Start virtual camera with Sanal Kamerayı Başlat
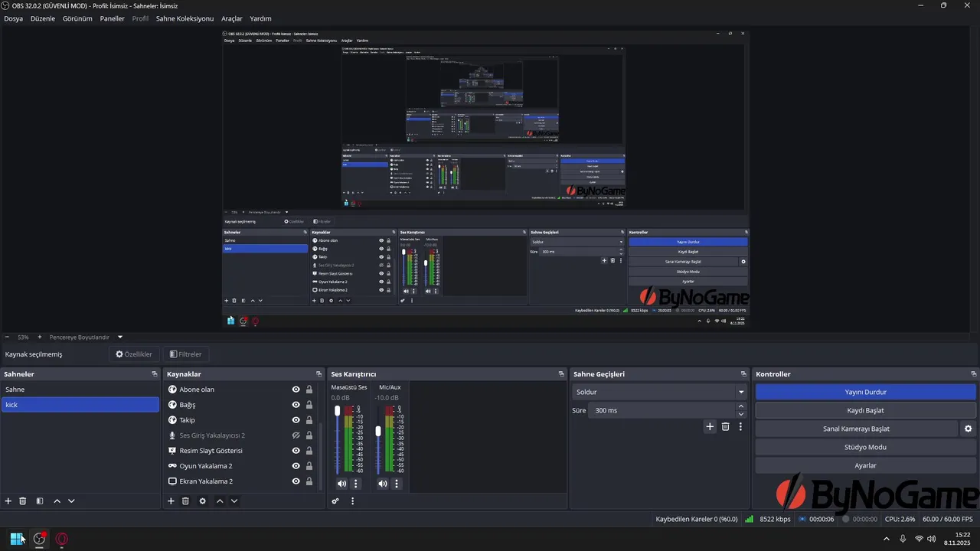This screenshot has width=980, height=551. pyautogui.click(x=857, y=429)
